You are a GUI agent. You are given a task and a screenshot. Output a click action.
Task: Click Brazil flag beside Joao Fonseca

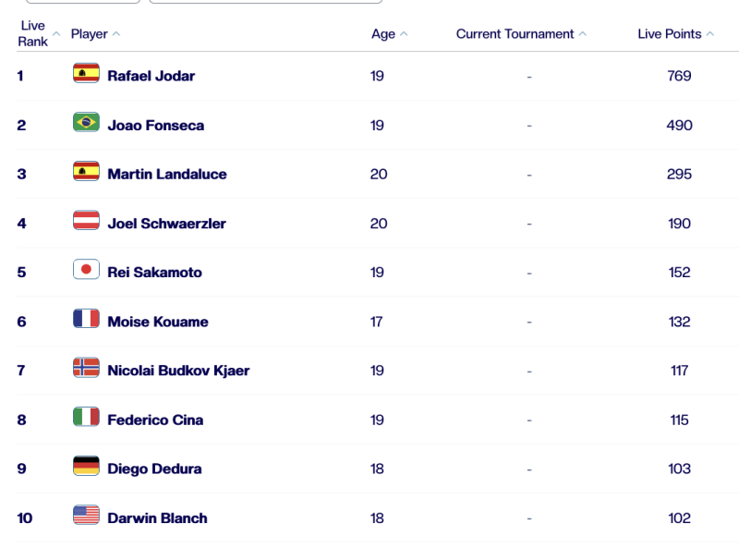86,123
